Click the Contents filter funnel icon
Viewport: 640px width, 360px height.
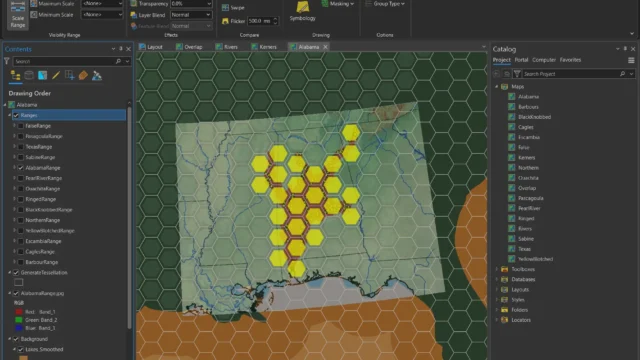[x=7, y=61]
